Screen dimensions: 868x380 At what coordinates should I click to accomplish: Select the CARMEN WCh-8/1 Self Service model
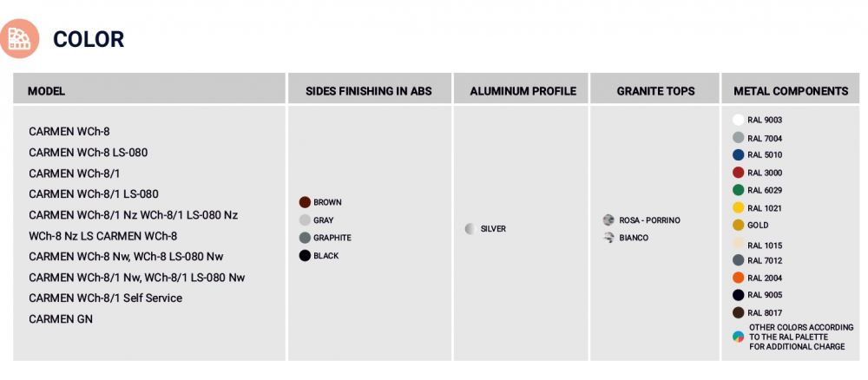pos(106,298)
